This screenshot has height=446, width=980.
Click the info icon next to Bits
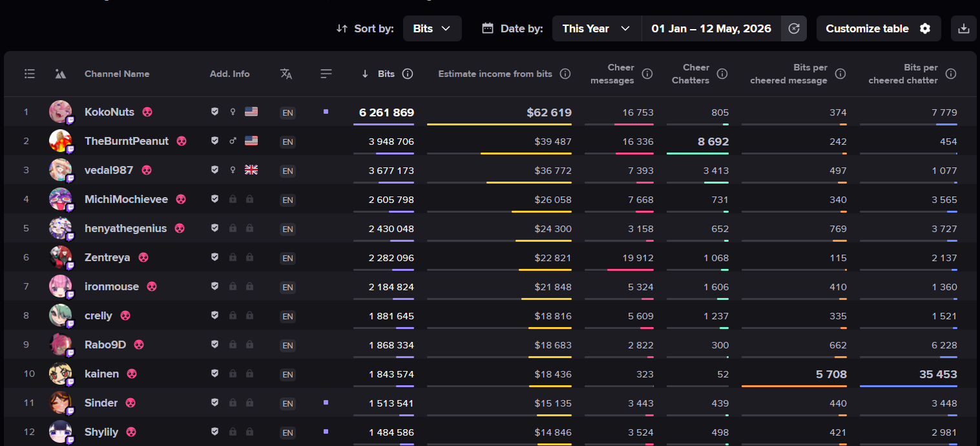408,74
